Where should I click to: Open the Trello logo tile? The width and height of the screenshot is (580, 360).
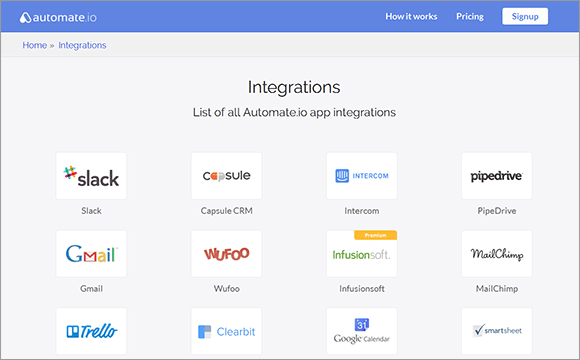pyautogui.click(x=91, y=331)
